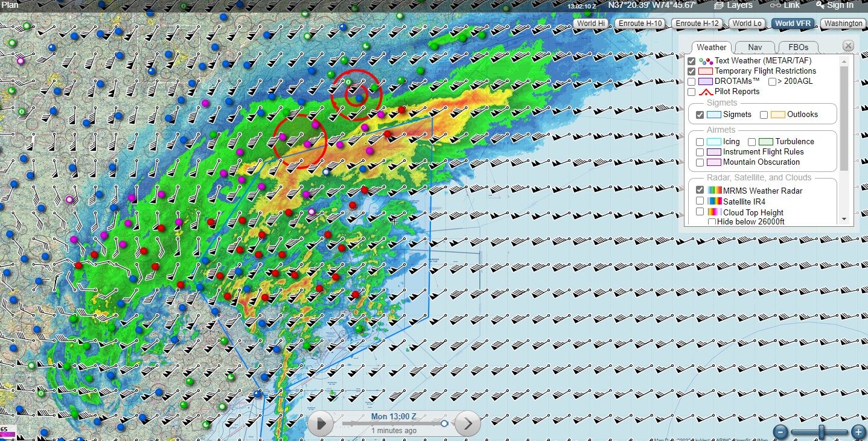Click the Turbulence green swatch
Viewport: 868px width, 441px height.
[x=767, y=142]
